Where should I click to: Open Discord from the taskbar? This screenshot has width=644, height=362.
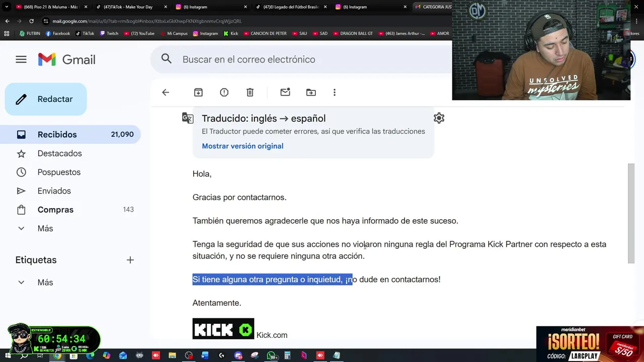click(x=238, y=355)
